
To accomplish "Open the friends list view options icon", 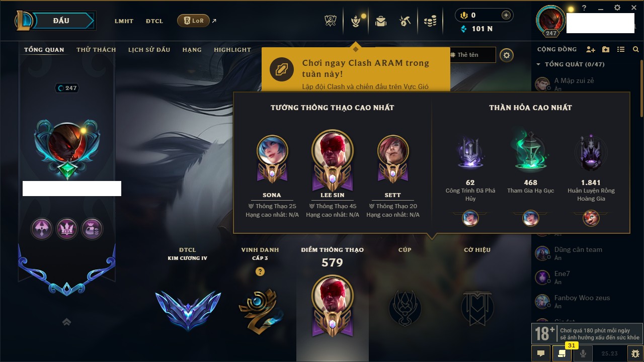I will [621, 49].
